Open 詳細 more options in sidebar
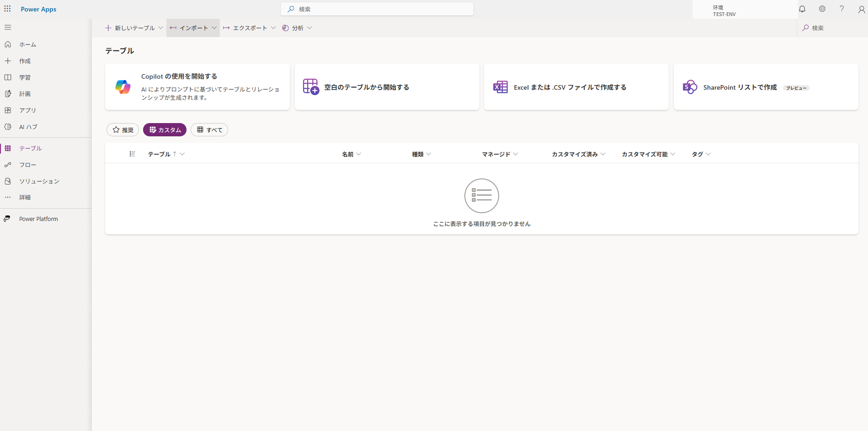 click(46, 197)
